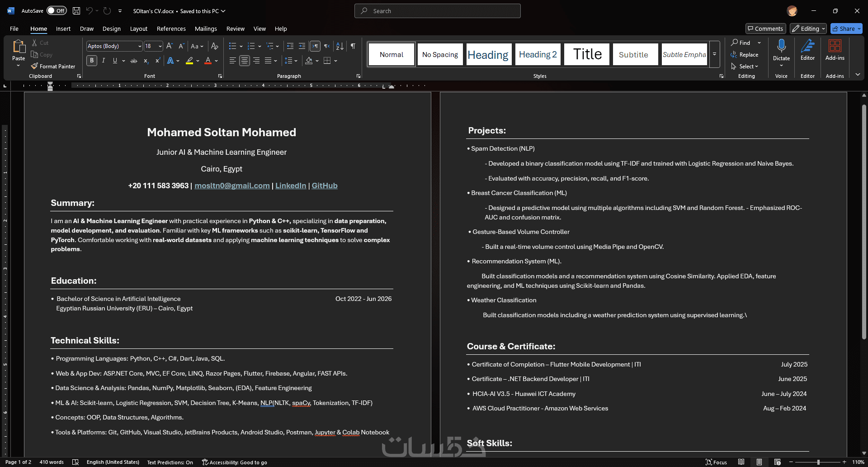Show paragraph marks with pilcrow icon

(353, 46)
